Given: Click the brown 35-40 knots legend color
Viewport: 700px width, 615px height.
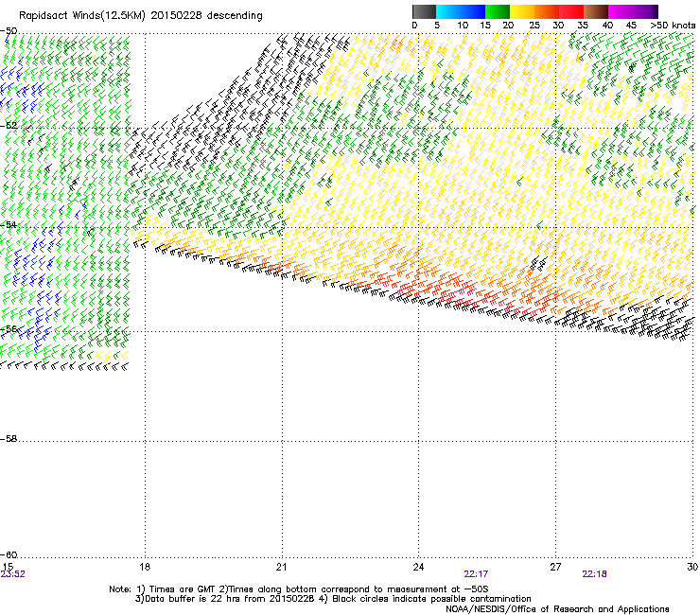Looking at the screenshot, I should (596, 11).
